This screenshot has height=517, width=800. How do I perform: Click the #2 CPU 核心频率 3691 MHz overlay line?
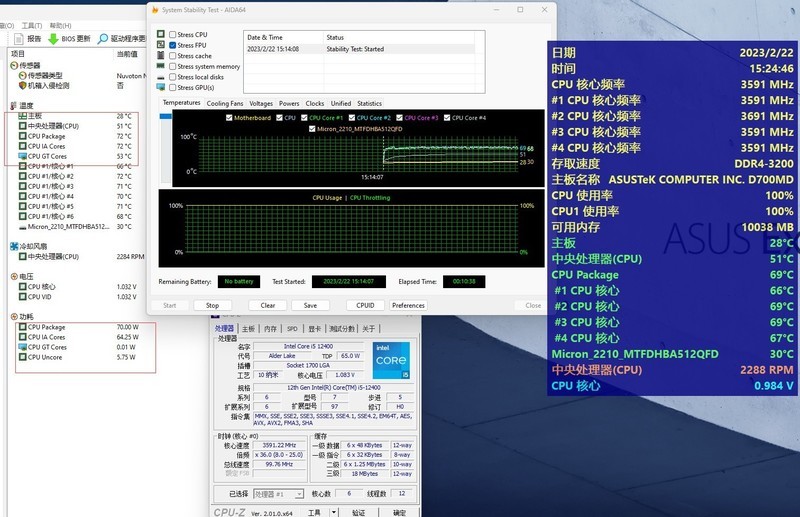672,116
